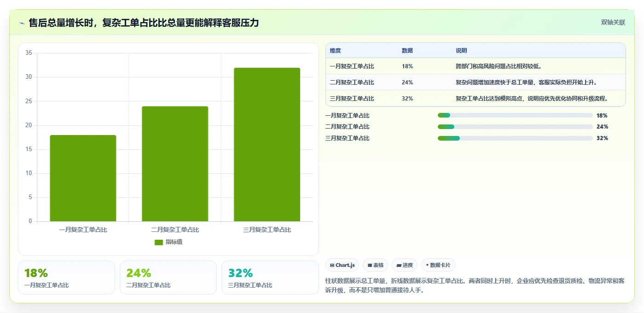Click the footer paragraph starting 柱状数据展示总工单量

point(475,285)
